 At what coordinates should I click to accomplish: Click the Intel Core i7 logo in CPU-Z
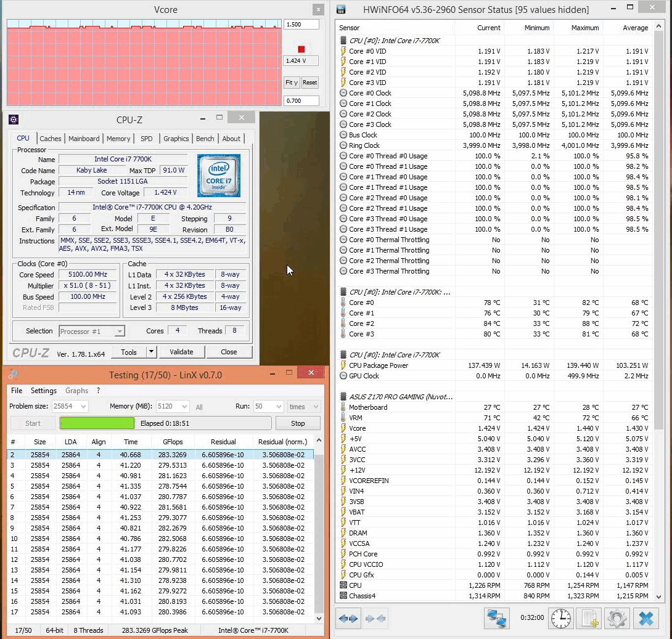pos(219,176)
